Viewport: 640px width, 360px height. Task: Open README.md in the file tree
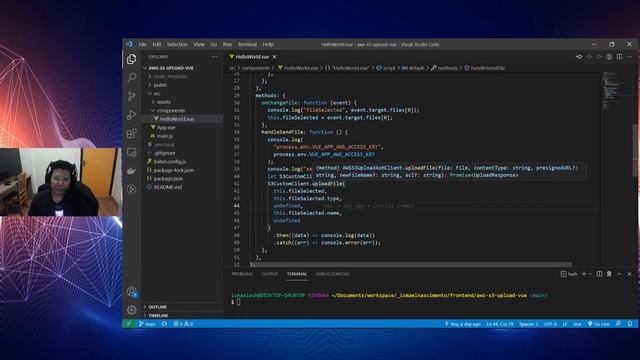[x=167, y=187]
